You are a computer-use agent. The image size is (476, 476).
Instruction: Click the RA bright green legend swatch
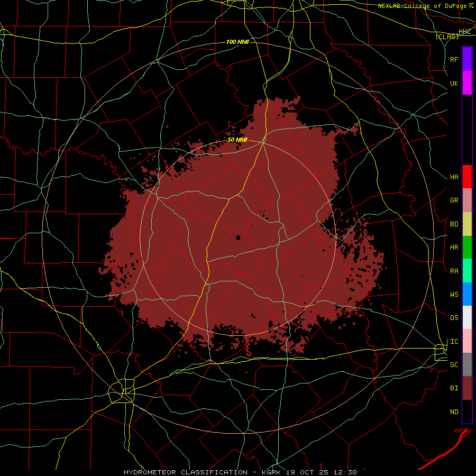pyautogui.click(x=467, y=271)
